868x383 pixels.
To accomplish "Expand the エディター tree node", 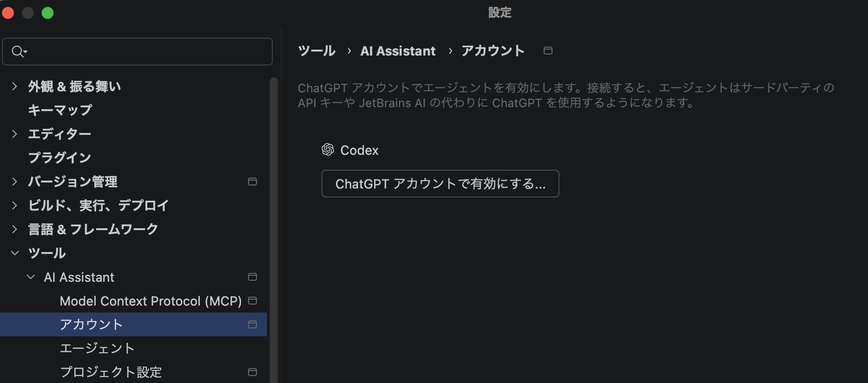I will click(15, 134).
